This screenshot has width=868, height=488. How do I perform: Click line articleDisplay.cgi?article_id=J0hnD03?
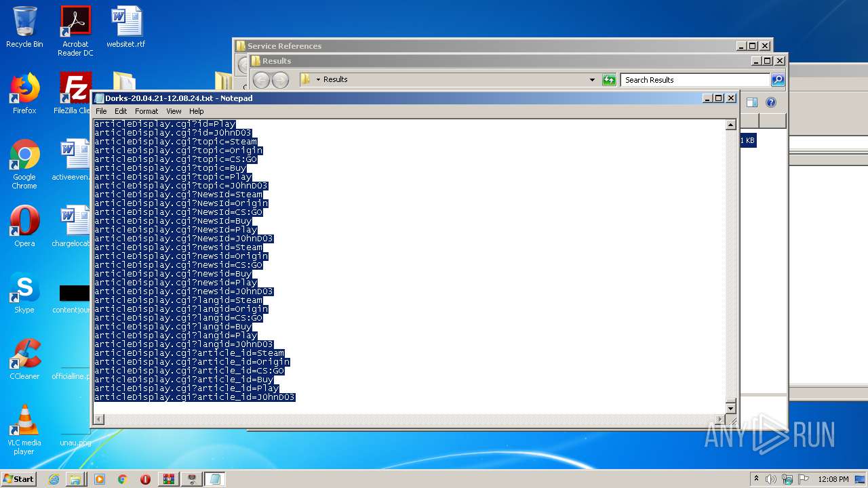tap(195, 397)
